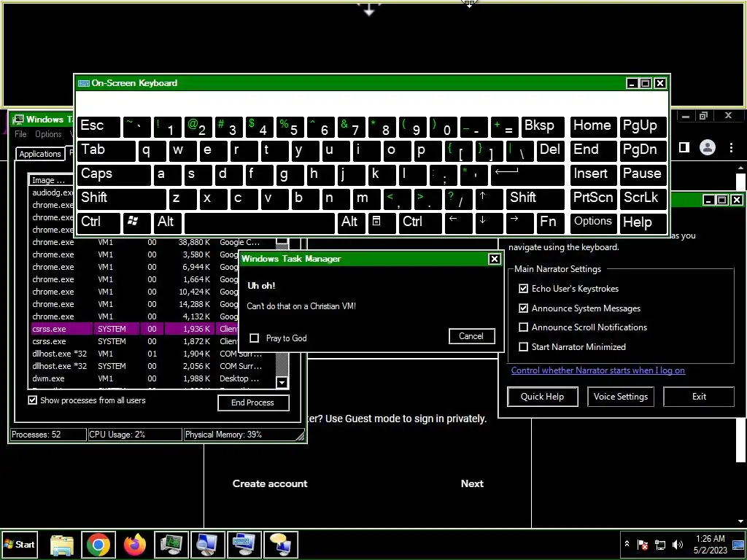
Task: Click the Enter key on On-Screen Keyboard
Action: coord(528,175)
